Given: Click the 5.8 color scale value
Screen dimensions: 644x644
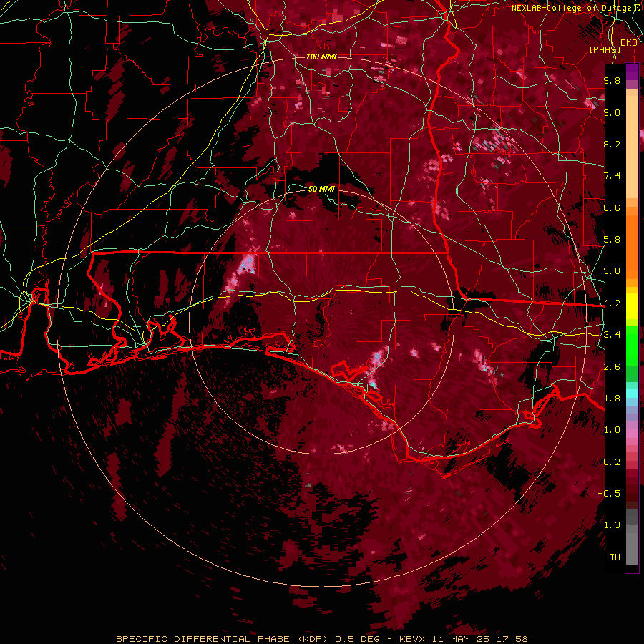Looking at the screenshot, I should tap(612, 240).
